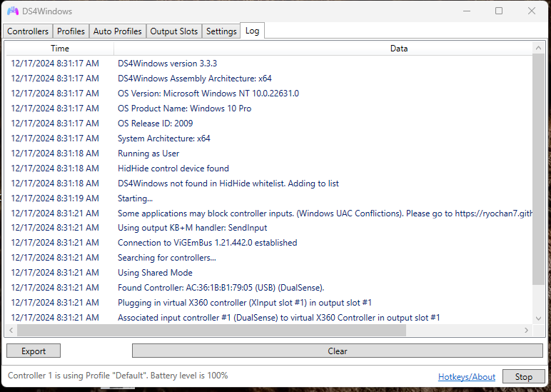The width and height of the screenshot is (551, 392).
Task: Select the 'OS Version: Microsoft Windows NT' row
Action: point(270,94)
